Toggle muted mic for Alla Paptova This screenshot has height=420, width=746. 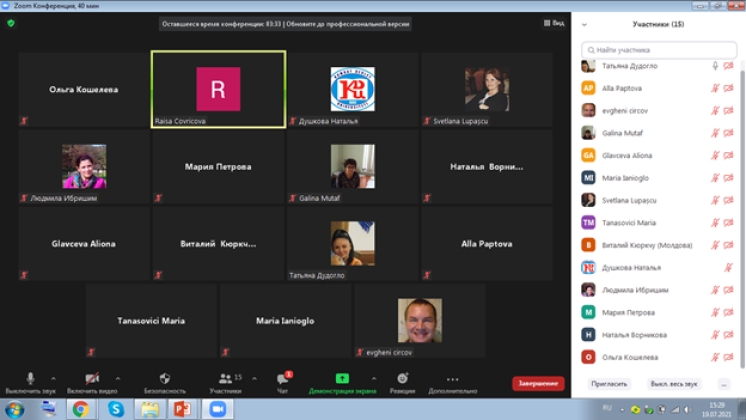[x=715, y=88]
